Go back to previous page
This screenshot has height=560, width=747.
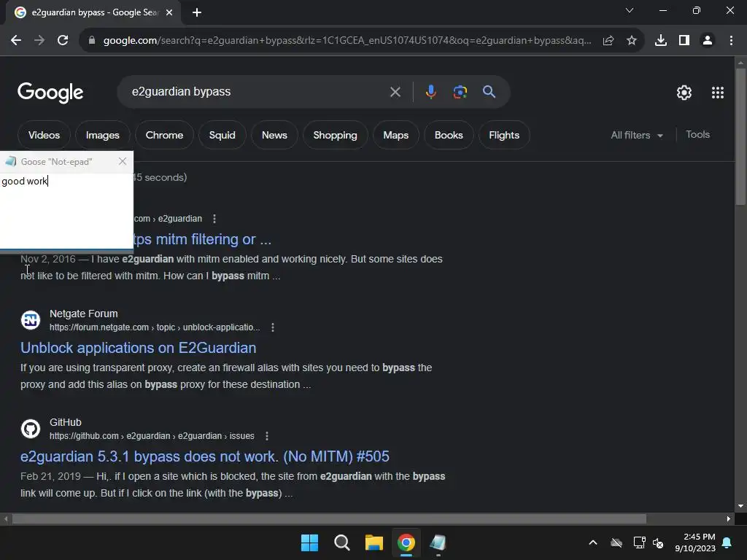click(x=16, y=41)
